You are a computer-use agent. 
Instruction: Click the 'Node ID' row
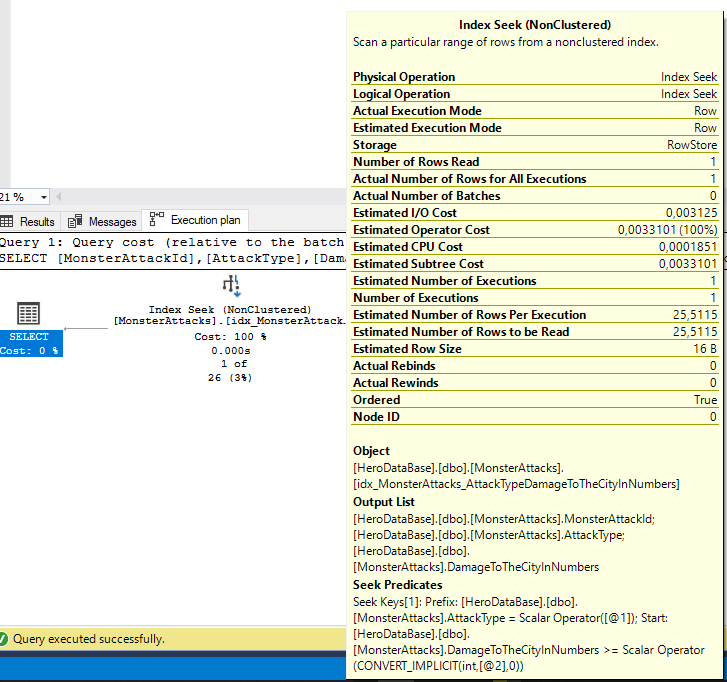click(535, 417)
